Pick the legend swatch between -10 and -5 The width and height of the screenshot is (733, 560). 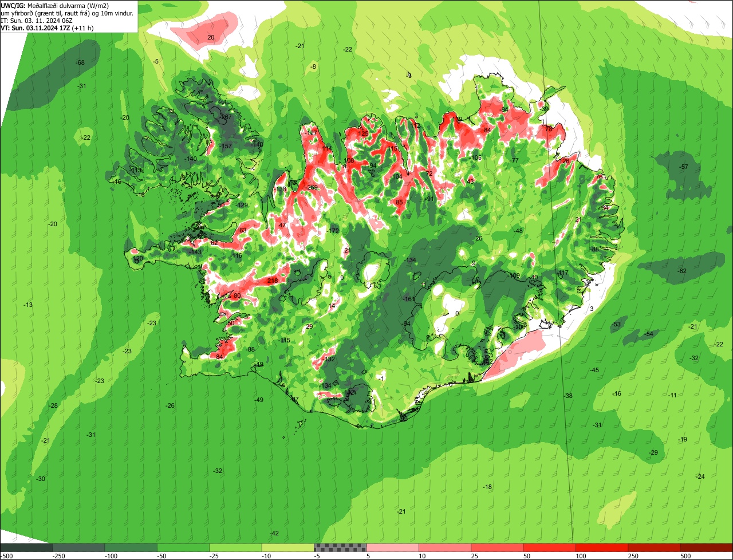288,547
